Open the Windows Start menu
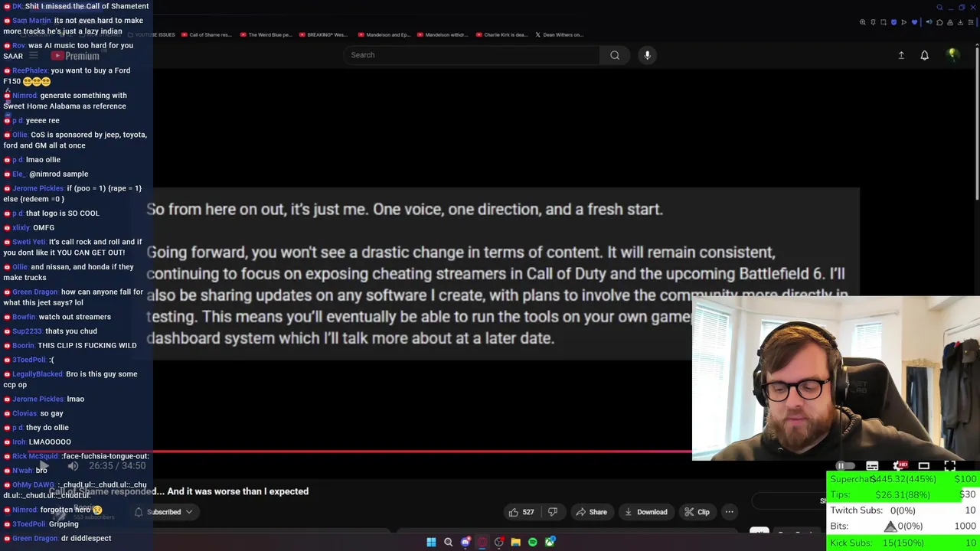 click(x=431, y=542)
